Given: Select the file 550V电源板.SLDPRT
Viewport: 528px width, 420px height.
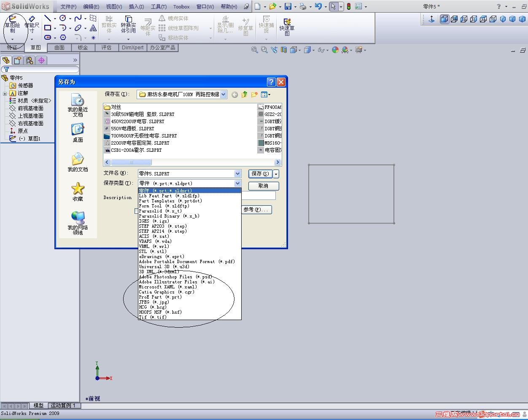Looking at the screenshot, I should pyautogui.click(x=129, y=129).
